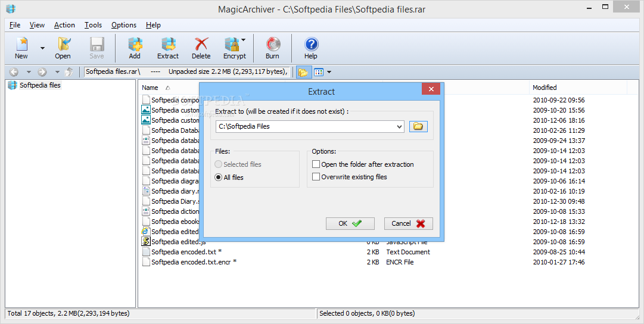The image size is (644, 324).
Task: Expand the Encrypt dropdown arrow
Action: [243, 40]
